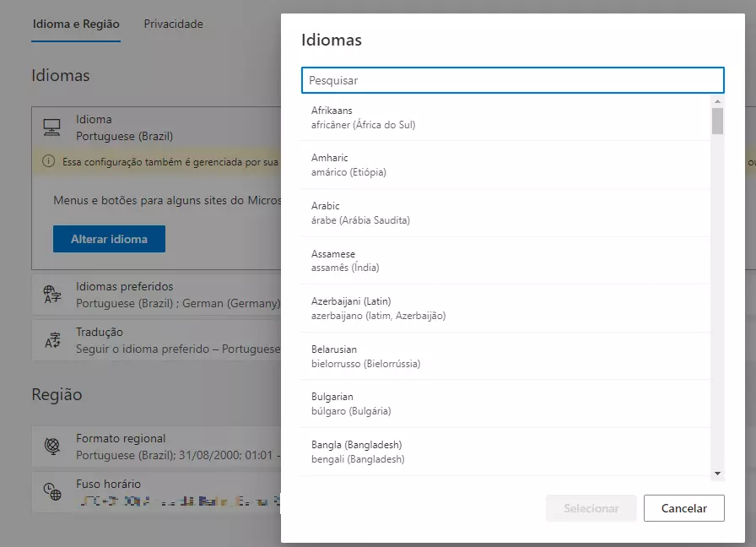Open the Idioma e Região tab
Viewport: 756px width, 547px height.
click(x=76, y=24)
